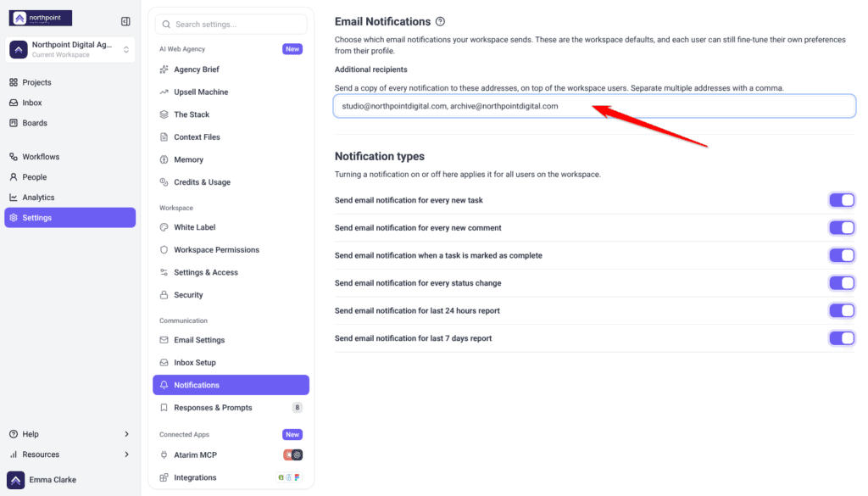Click the northpoint logo

pos(41,18)
